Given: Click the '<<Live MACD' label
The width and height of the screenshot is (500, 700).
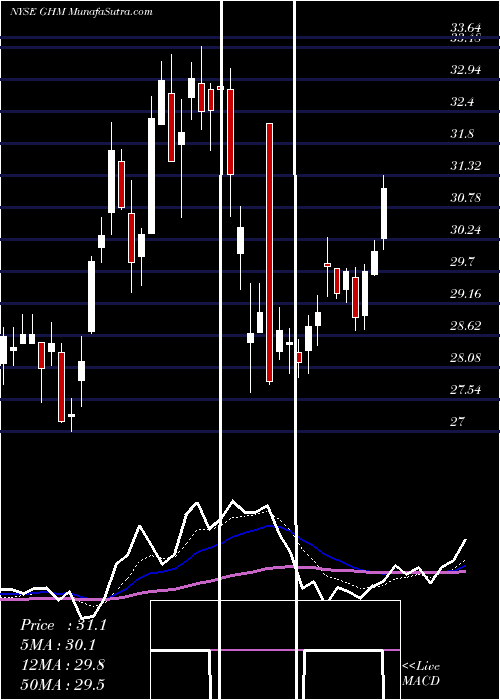Looking at the screenshot, I should (421, 674).
